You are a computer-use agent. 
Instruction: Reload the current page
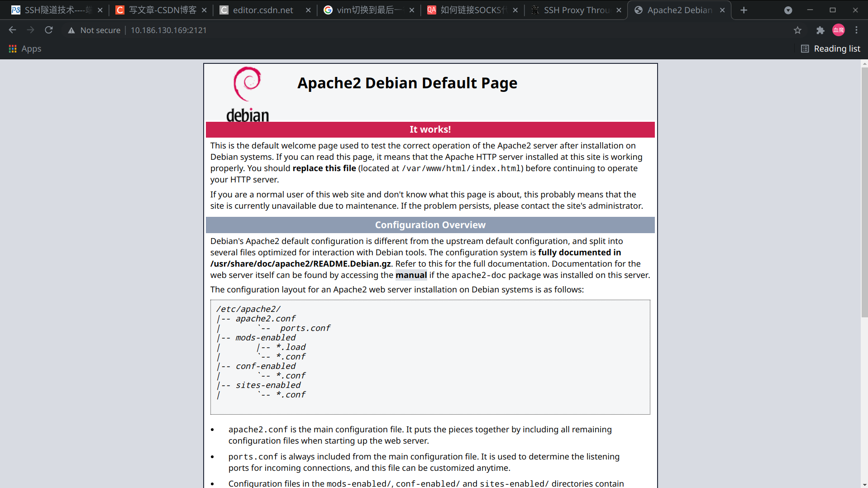49,30
